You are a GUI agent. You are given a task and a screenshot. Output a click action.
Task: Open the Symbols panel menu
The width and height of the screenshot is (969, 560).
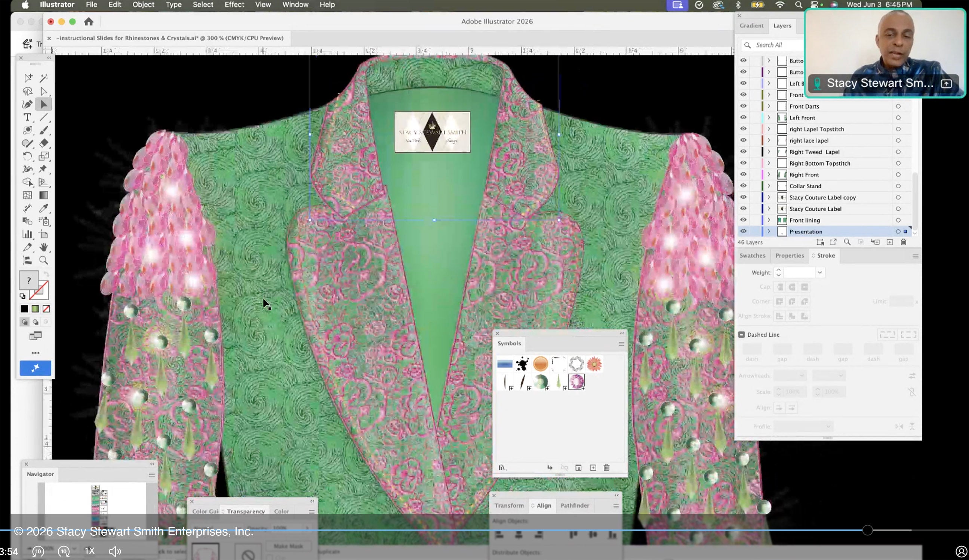(x=621, y=344)
